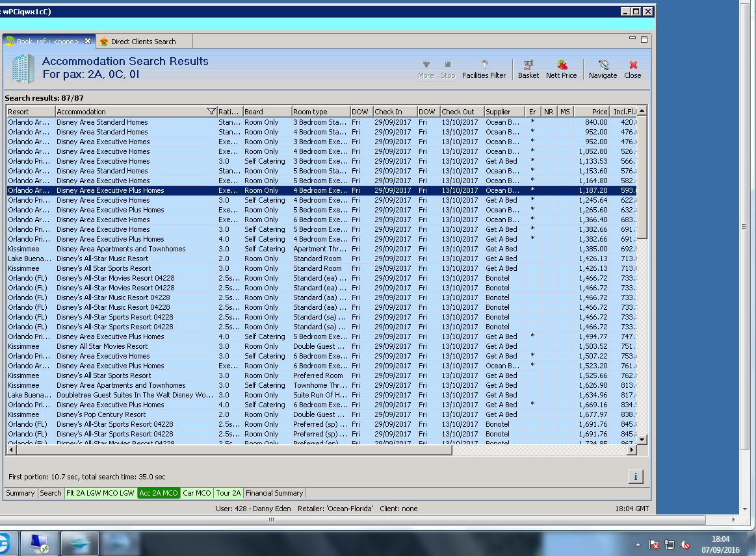The image size is (756, 556).
Task: Open the blue wave application taskbar icon
Action: click(x=79, y=544)
